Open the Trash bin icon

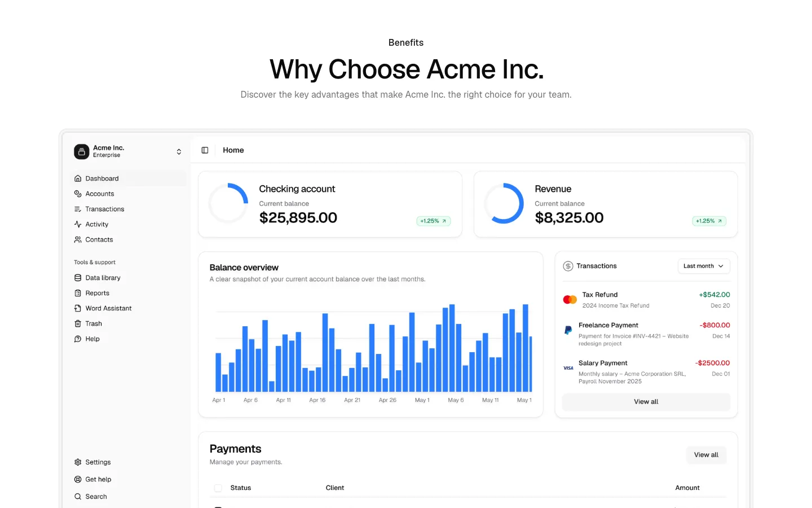(x=78, y=323)
